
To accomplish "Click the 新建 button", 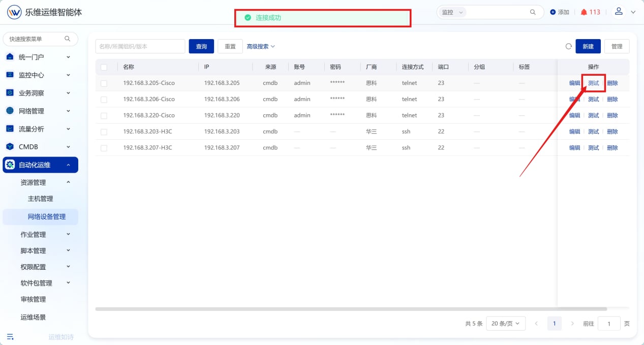I will pos(588,46).
